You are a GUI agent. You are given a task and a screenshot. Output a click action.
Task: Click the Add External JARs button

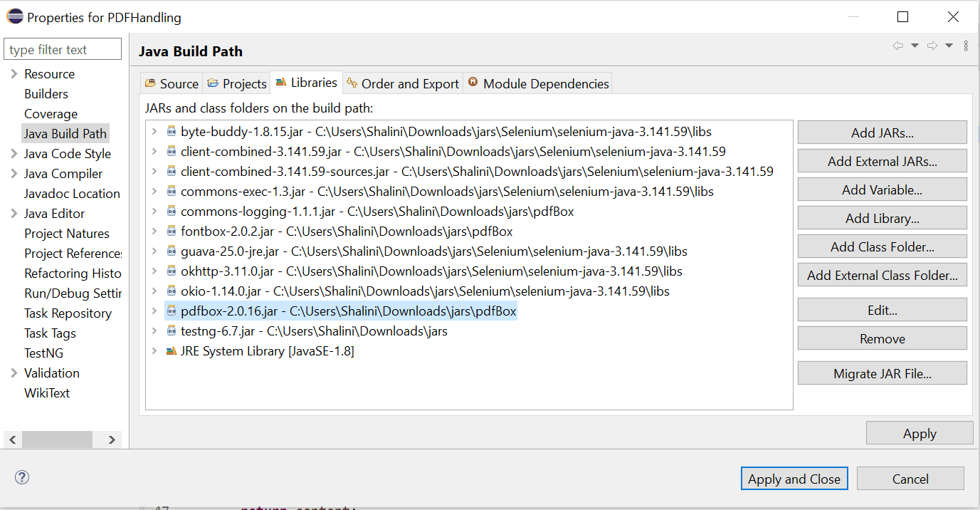point(882,161)
